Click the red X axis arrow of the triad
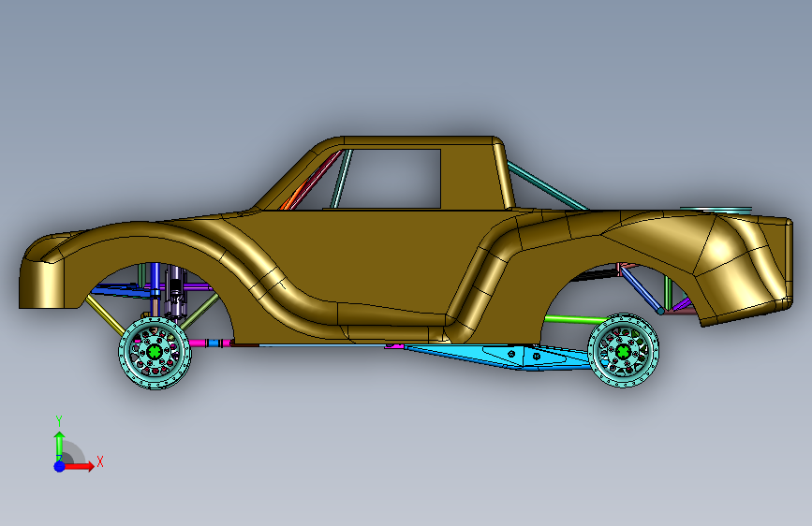The image size is (812, 526). coord(79,466)
